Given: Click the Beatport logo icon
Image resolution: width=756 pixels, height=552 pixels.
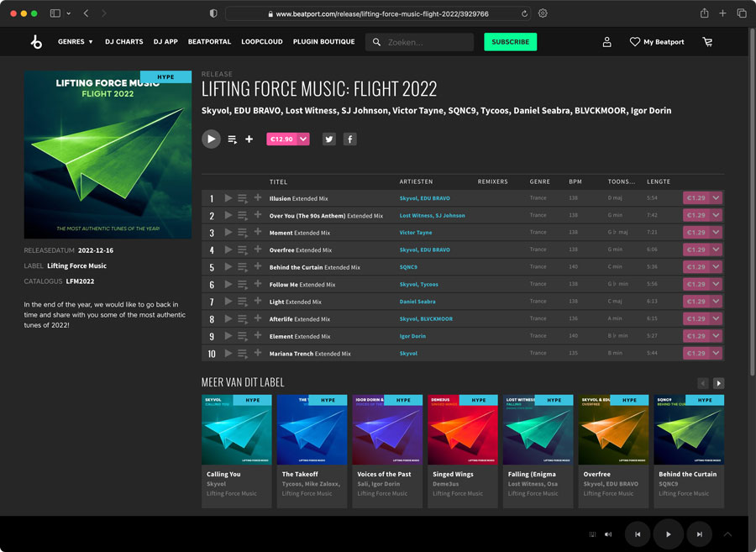Looking at the screenshot, I should tap(35, 42).
